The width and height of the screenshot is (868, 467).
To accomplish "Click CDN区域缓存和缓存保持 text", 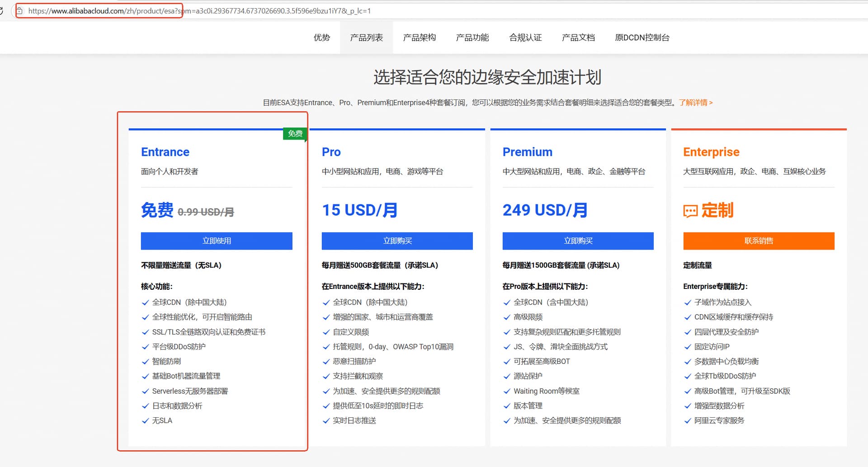I will 734,317.
